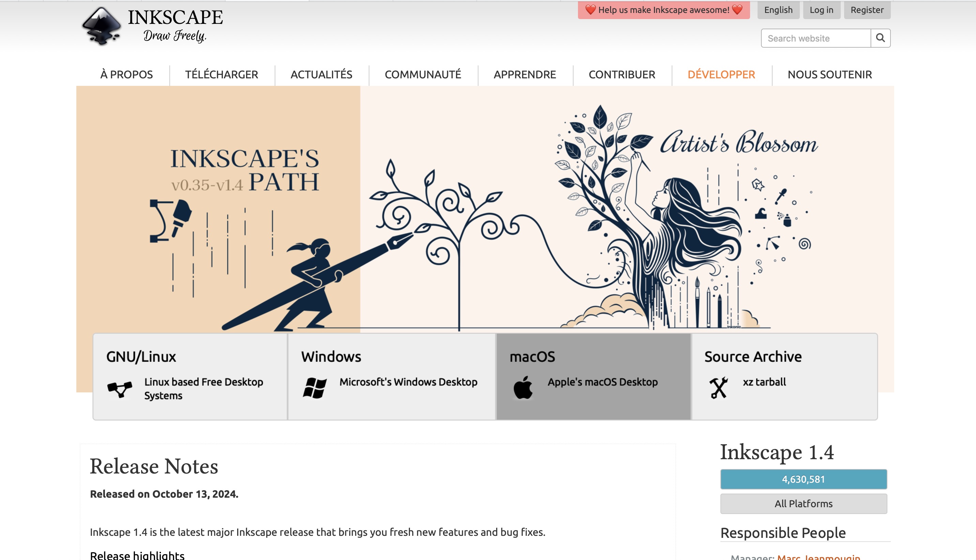This screenshot has height=560, width=976.
Task: Open the TÉLÉCHARGER menu
Action: [x=222, y=75]
